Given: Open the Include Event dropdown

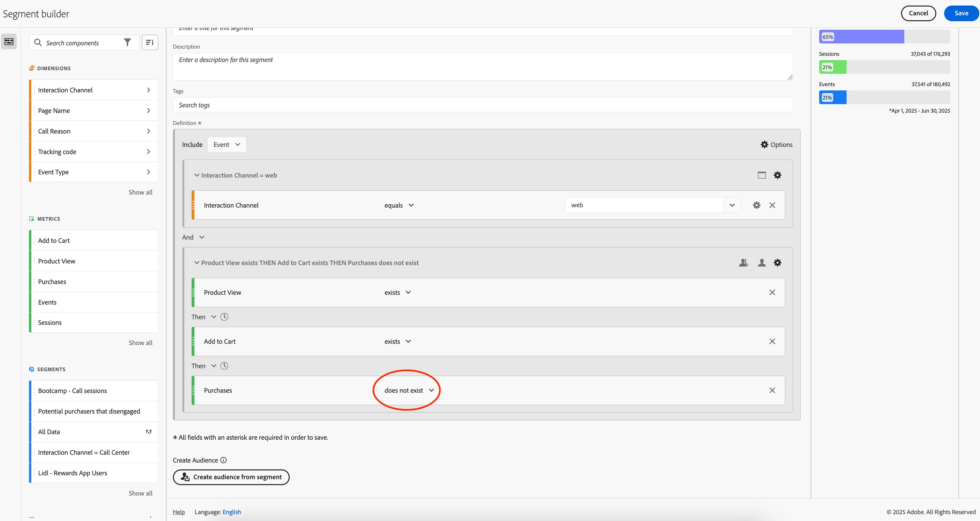Looking at the screenshot, I should 227,145.
